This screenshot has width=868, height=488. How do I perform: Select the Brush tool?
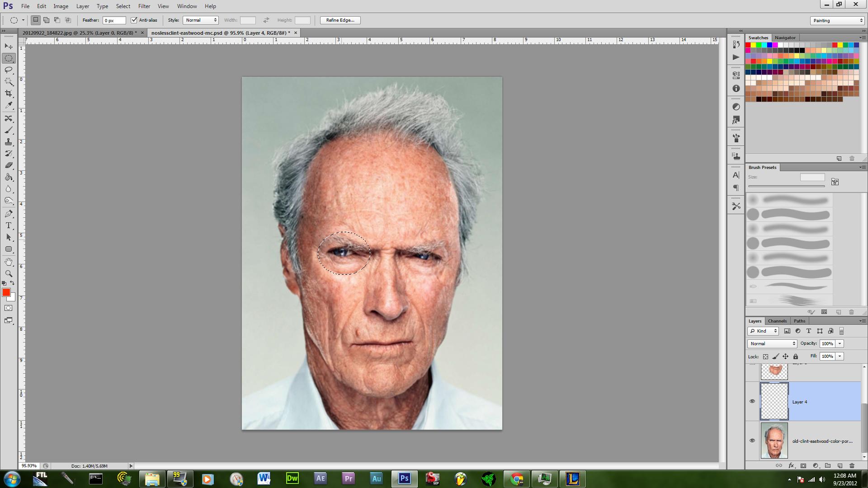coord(9,130)
